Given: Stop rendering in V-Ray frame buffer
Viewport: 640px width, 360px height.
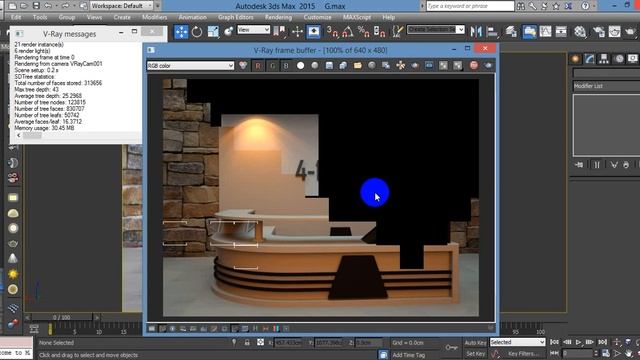Looking at the screenshot, I should point(473,65).
